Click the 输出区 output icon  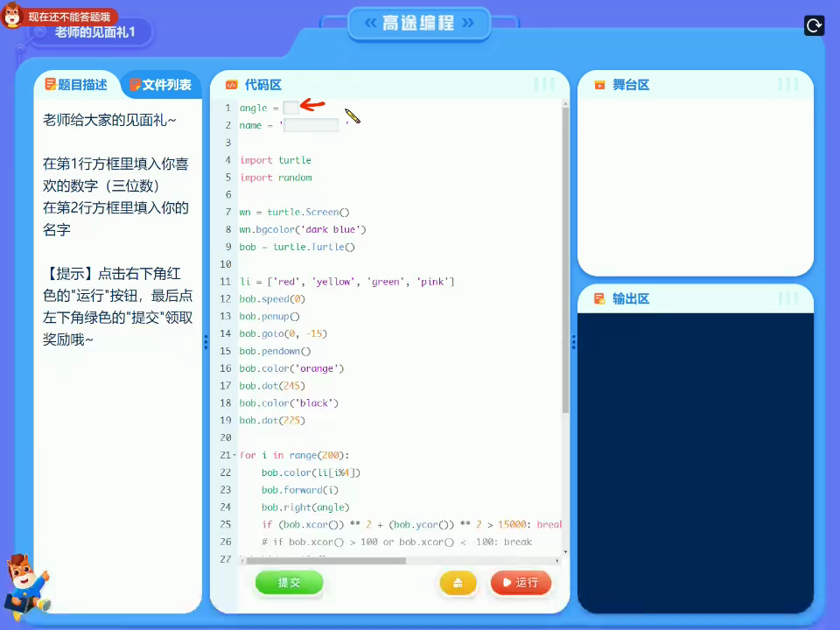click(x=599, y=298)
